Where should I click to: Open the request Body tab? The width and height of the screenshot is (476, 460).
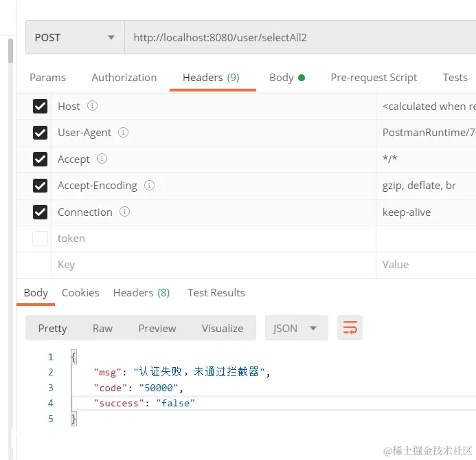pos(287,78)
